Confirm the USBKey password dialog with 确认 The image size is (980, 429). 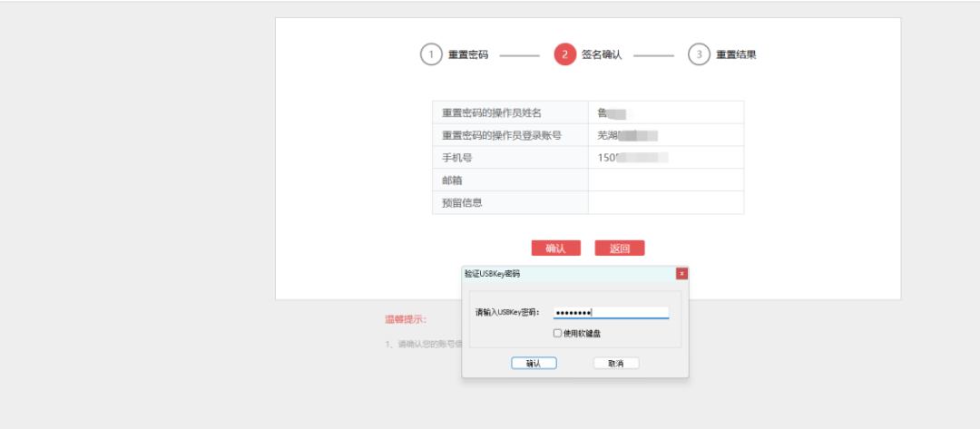point(534,363)
